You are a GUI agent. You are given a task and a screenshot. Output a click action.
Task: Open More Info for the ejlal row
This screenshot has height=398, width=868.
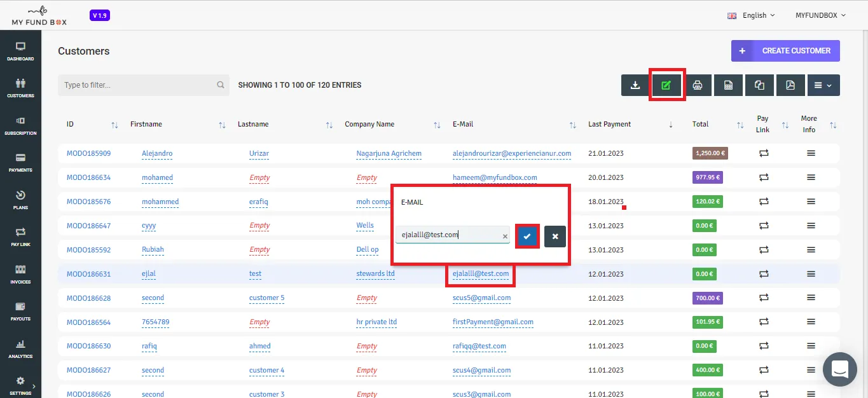point(811,274)
